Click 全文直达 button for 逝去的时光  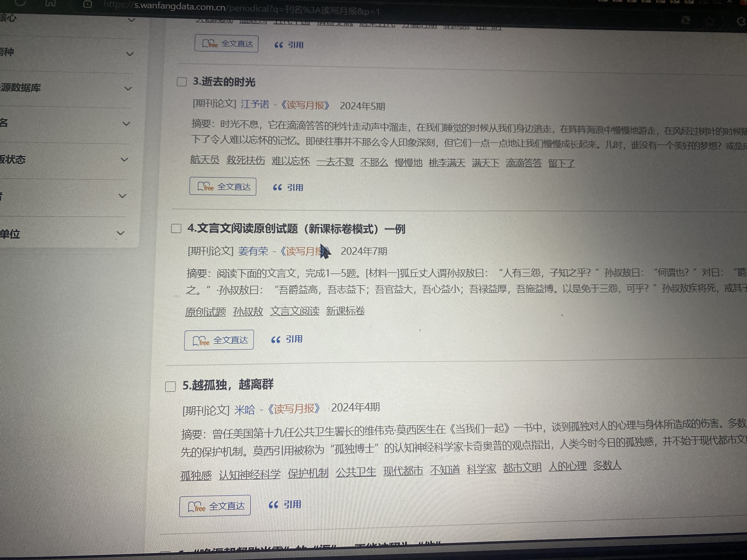click(x=223, y=187)
